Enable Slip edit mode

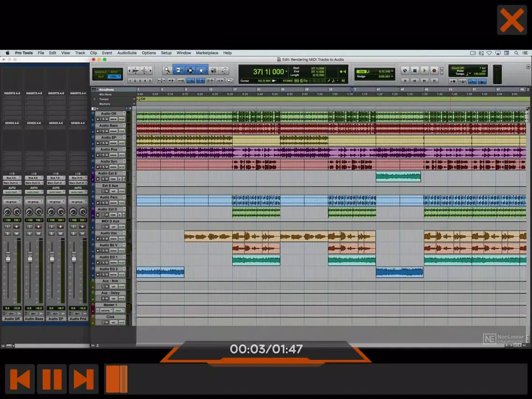(101, 77)
